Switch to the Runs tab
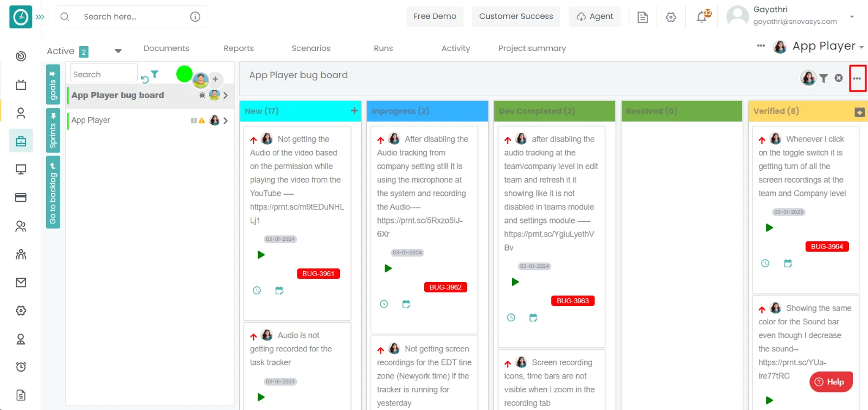This screenshot has width=868, height=410. click(383, 48)
